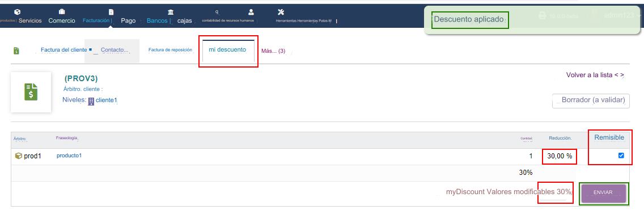Switch to Factura de reposición tab

pos(171,50)
